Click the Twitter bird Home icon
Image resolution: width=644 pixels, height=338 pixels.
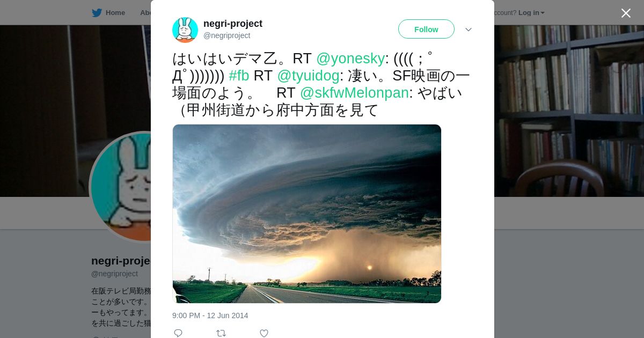pos(97,12)
